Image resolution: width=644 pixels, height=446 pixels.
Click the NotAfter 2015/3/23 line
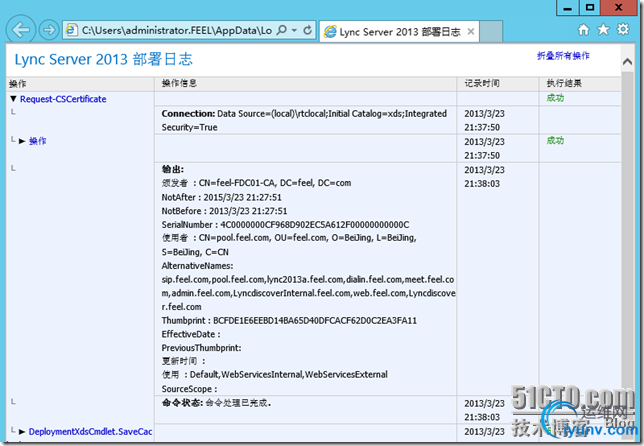[x=222, y=198]
